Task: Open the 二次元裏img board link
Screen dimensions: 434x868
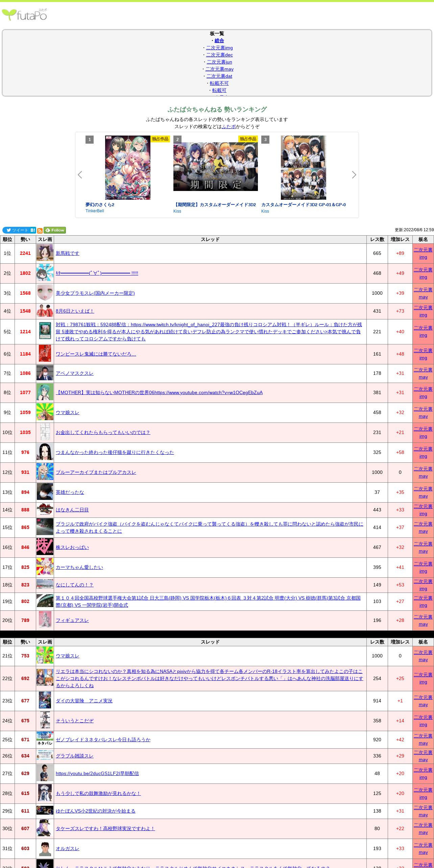Action: 219,48
